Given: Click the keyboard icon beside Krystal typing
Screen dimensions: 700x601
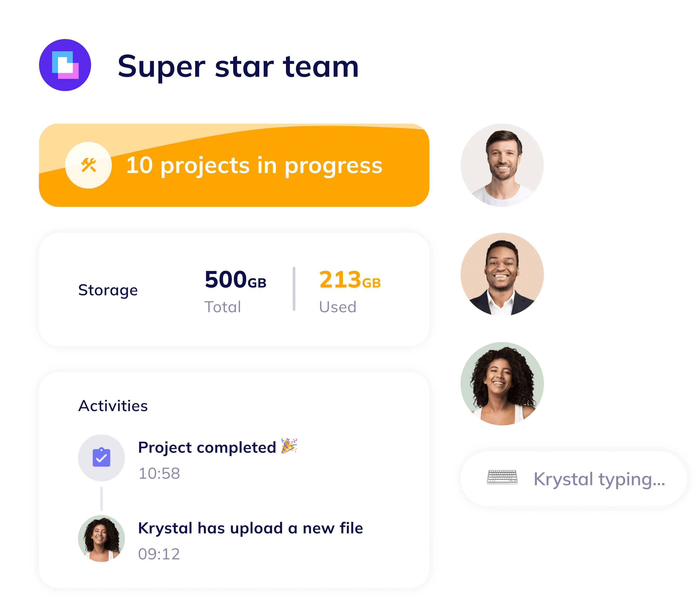Looking at the screenshot, I should point(502,477).
